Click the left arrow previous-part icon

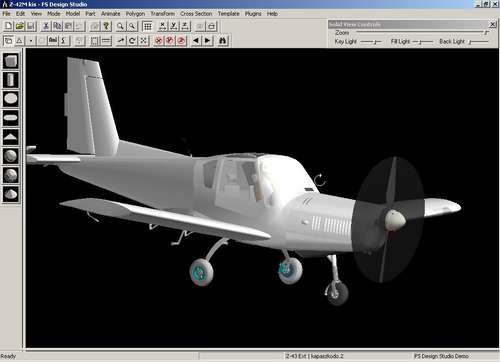coord(196,41)
